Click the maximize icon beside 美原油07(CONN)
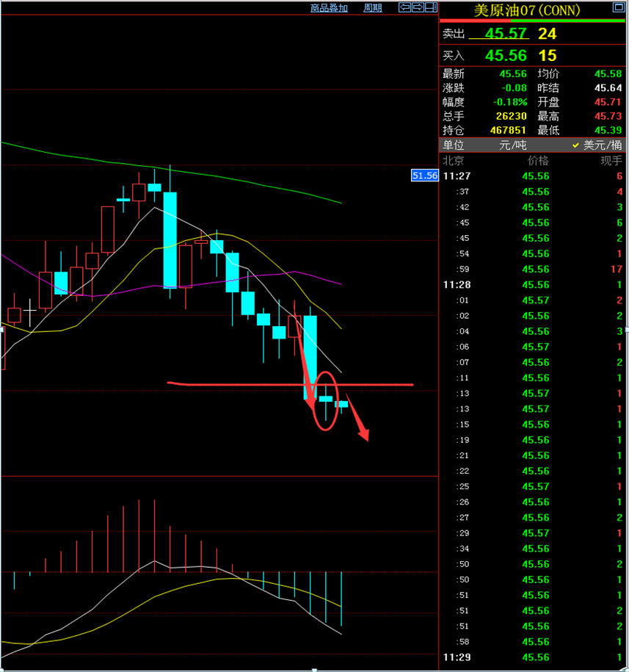This screenshot has height=672, width=629. click(619, 7)
